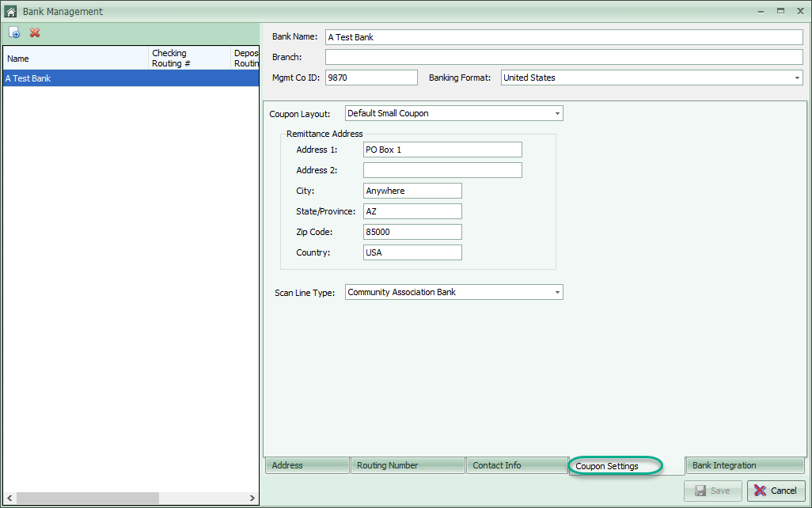This screenshot has height=508, width=812.
Task: Open the Routing Number tab
Action: pyautogui.click(x=408, y=465)
